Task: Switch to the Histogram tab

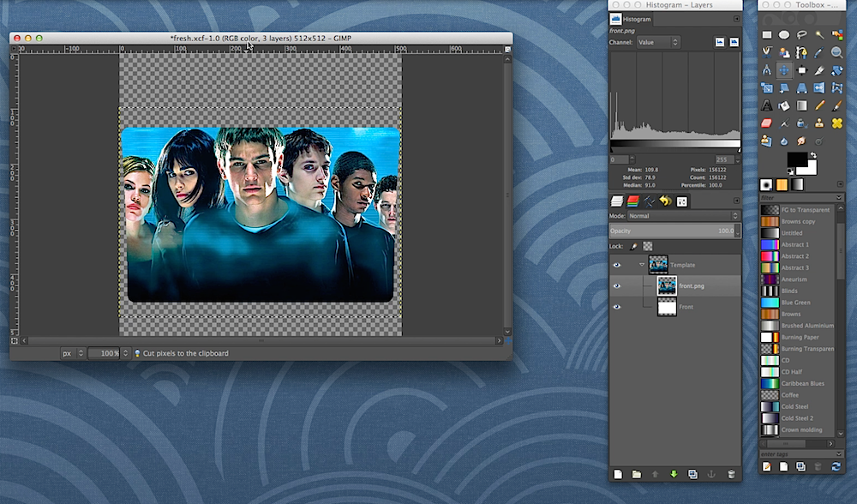Action: pos(631,19)
